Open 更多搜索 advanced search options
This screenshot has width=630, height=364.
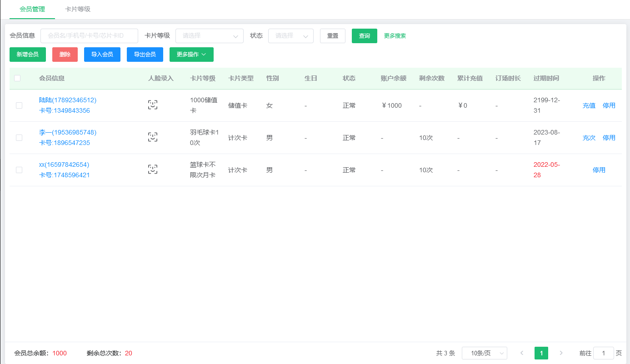tap(394, 35)
